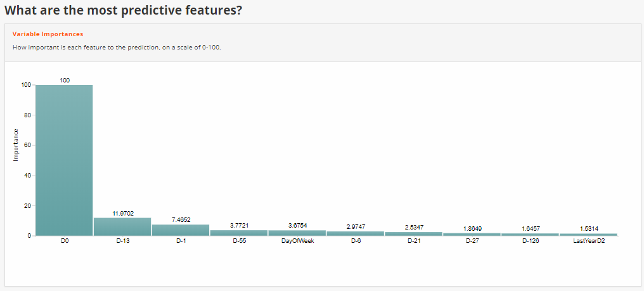Click the 'Variable Importances' orange heading

tap(48, 34)
